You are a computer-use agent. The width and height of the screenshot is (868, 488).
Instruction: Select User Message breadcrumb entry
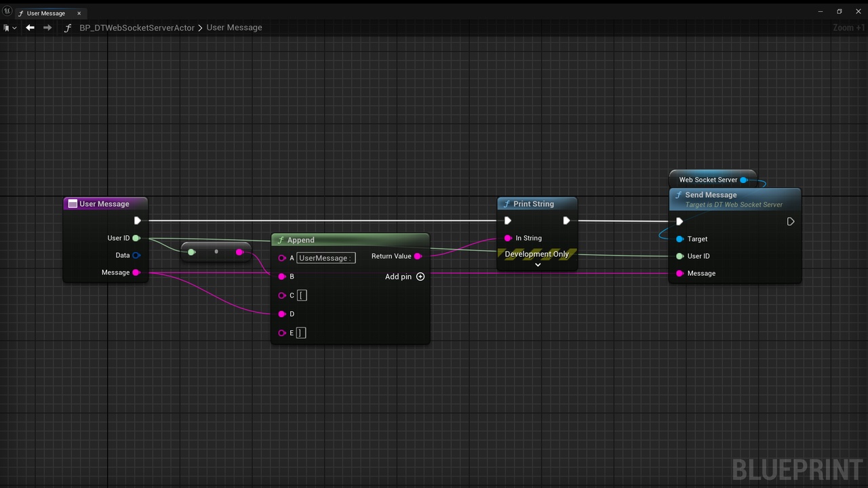point(234,28)
